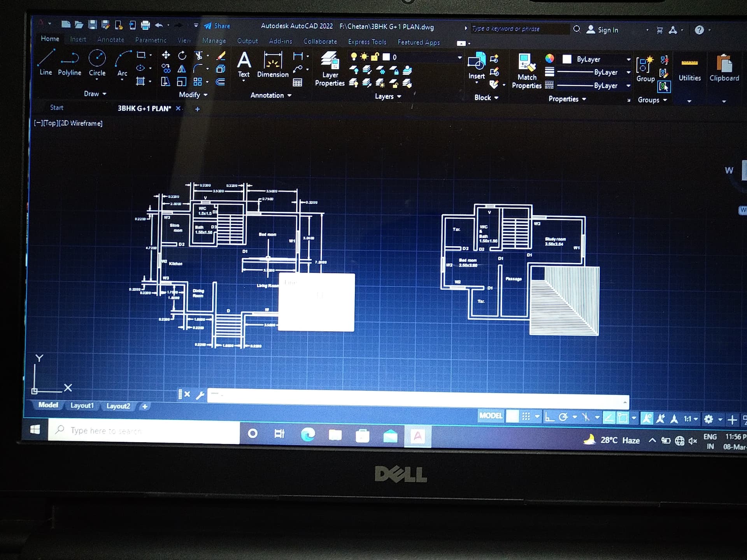Select the Polyline tool

pyautogui.click(x=70, y=59)
